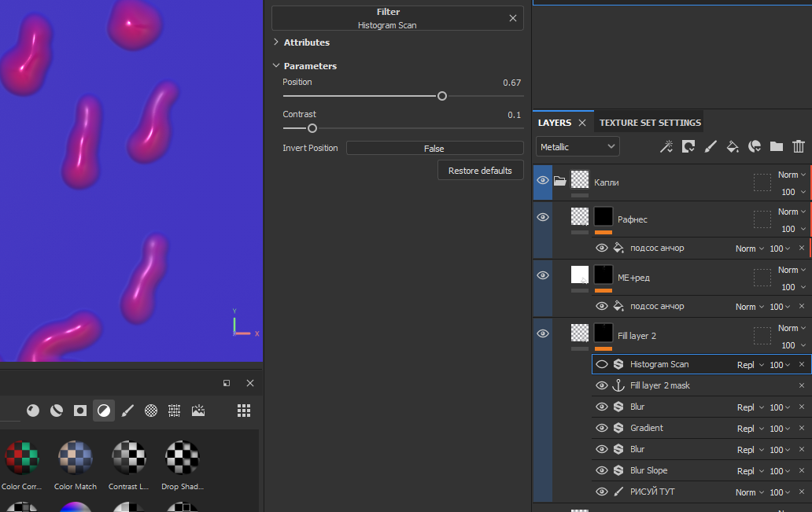The image size is (812, 512).
Task: Click the Gradient filter effect icon
Action: (618, 428)
